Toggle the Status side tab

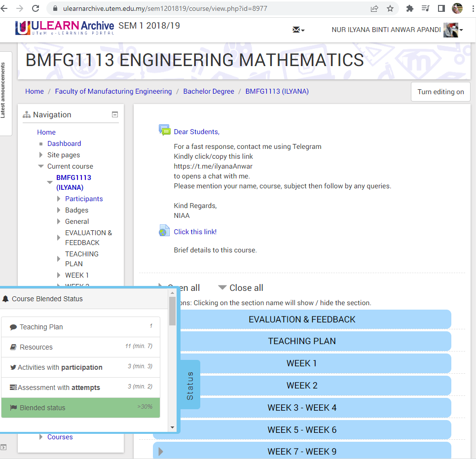190,385
